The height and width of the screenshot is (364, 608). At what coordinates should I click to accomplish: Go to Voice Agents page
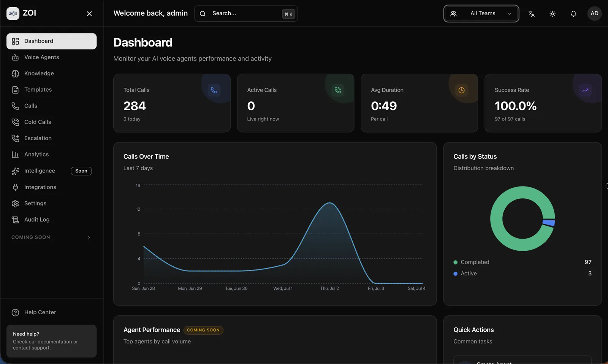51,57
